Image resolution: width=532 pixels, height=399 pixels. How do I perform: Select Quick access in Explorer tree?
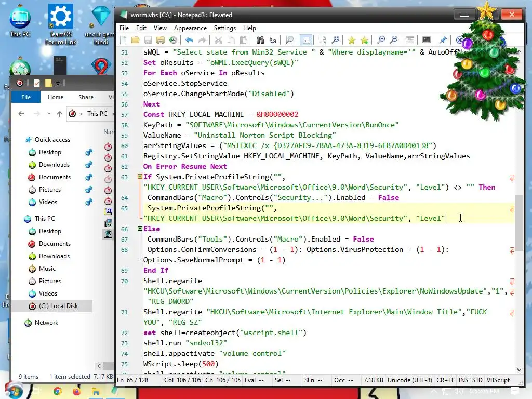(x=52, y=139)
